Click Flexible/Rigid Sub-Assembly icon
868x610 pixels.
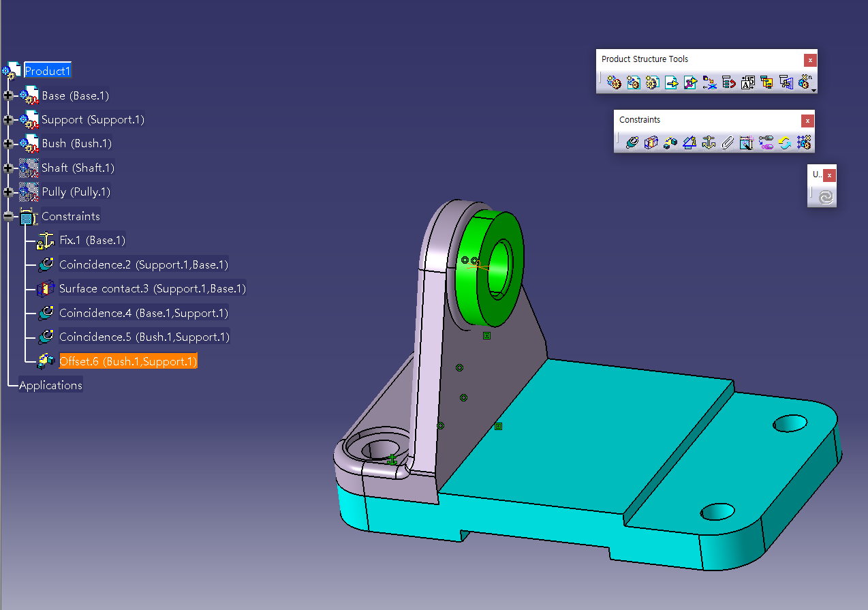click(766, 142)
